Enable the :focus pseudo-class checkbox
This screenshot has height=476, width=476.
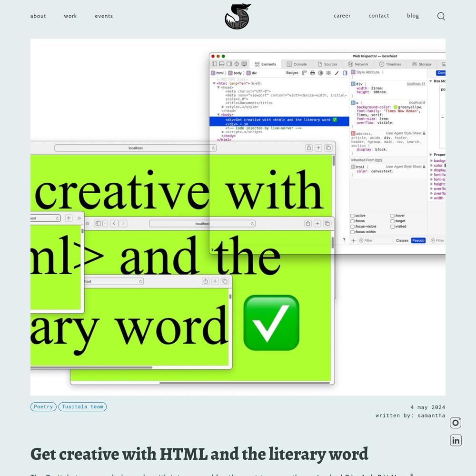click(x=352, y=221)
